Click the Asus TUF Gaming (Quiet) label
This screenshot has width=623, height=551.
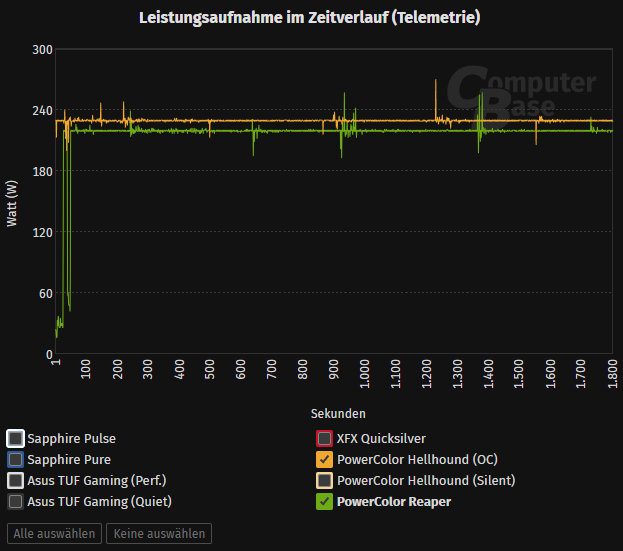pyautogui.click(x=99, y=502)
